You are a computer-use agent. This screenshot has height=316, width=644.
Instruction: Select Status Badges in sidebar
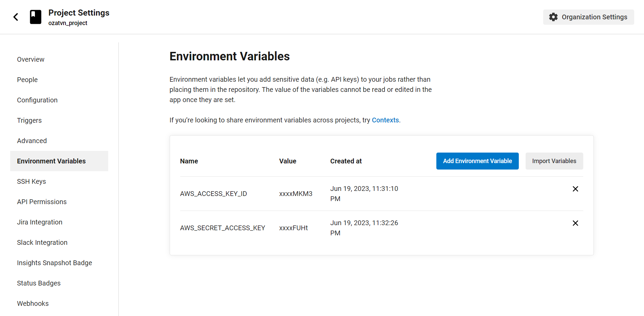pos(39,283)
